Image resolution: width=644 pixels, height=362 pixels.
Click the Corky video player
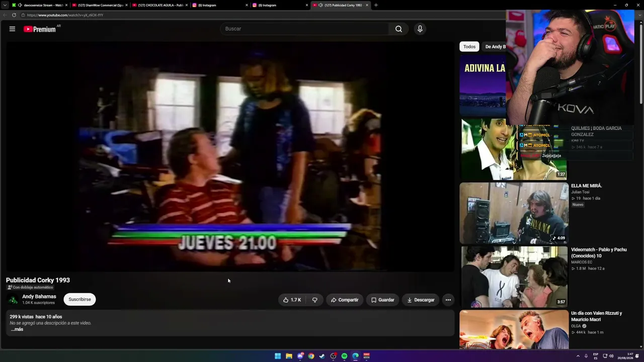point(229,156)
